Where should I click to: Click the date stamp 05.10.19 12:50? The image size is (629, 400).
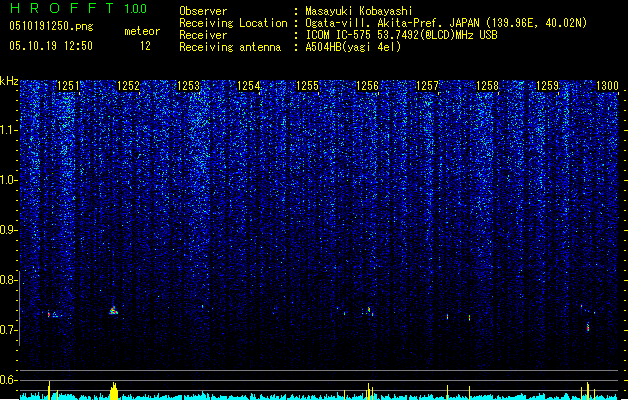[51, 46]
